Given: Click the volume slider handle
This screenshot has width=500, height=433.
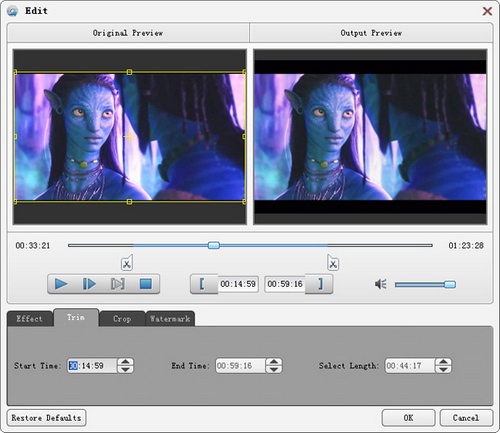Looking at the screenshot, I should tap(450, 284).
